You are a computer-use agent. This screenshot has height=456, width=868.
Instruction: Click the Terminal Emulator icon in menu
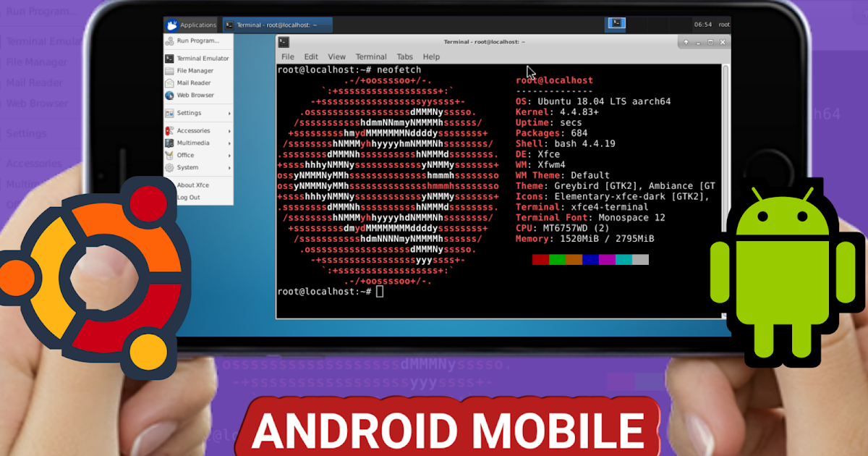170,59
